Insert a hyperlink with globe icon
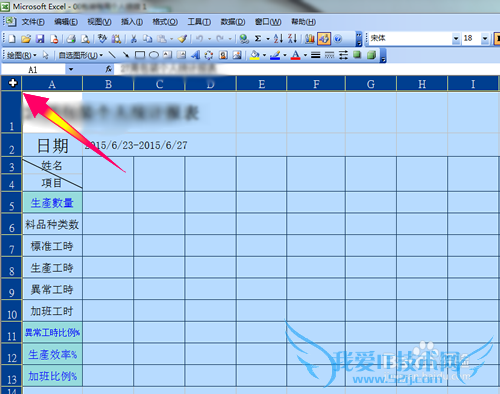Viewport: 500px width, 394px height. pyautogui.click(x=244, y=39)
